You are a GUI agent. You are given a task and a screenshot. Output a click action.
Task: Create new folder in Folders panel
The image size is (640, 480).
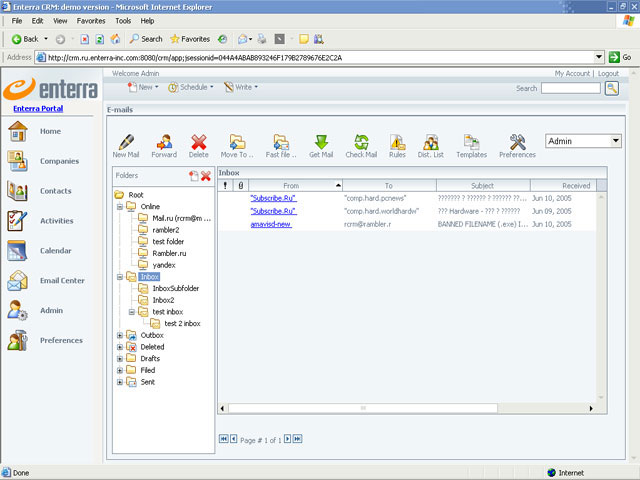coord(193,176)
